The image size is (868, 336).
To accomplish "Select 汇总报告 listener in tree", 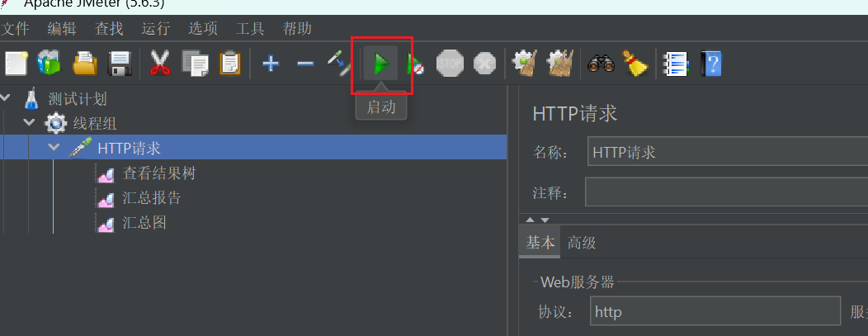I will point(152,198).
